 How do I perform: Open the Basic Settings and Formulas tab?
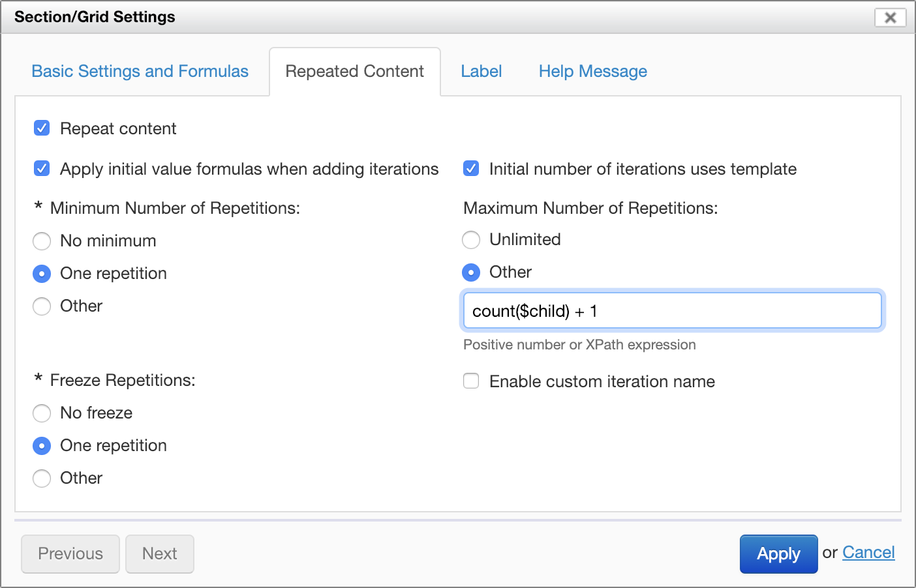tap(140, 71)
